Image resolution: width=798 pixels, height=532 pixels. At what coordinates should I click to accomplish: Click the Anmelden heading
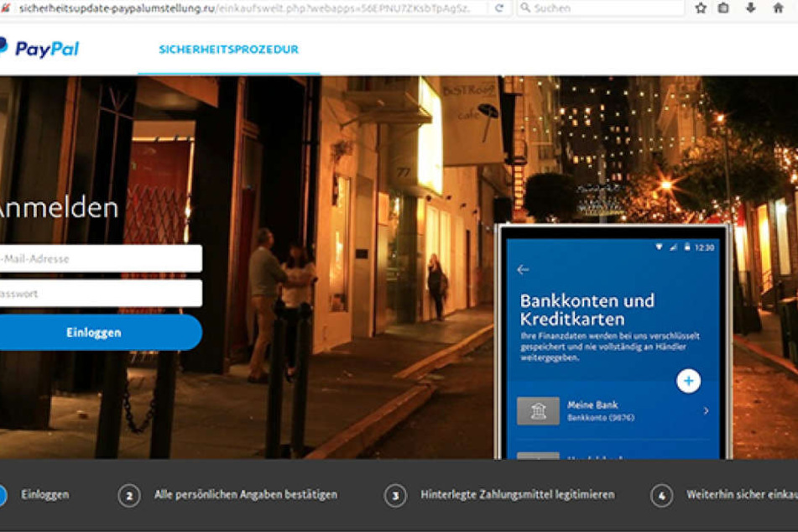click(57, 208)
